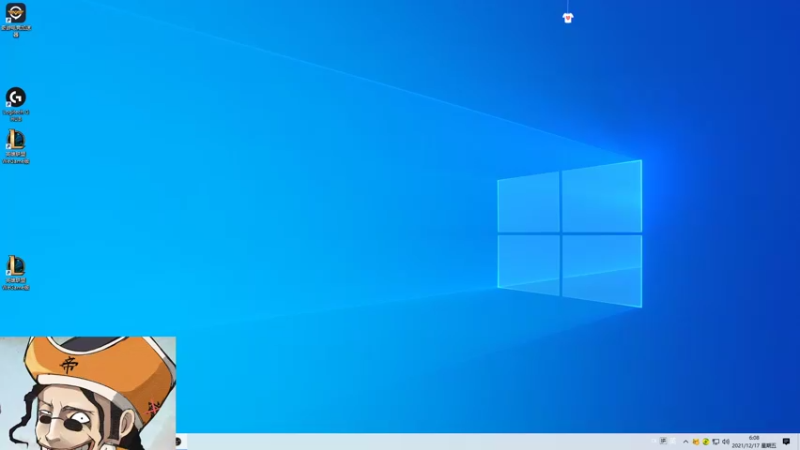Open the clock showing 2021/12/17
Screen dimensions: 800x450
click(x=754, y=442)
